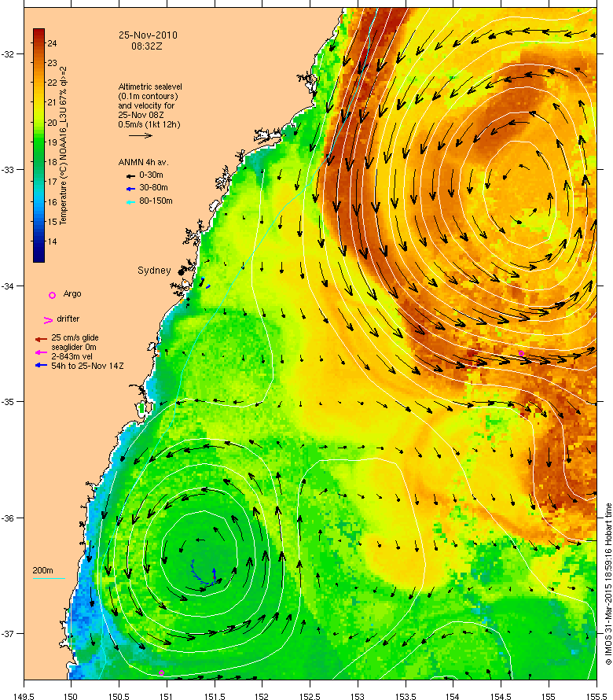Click the -37 latitude axis label
The width and height of the screenshot is (613, 700).
point(8,634)
